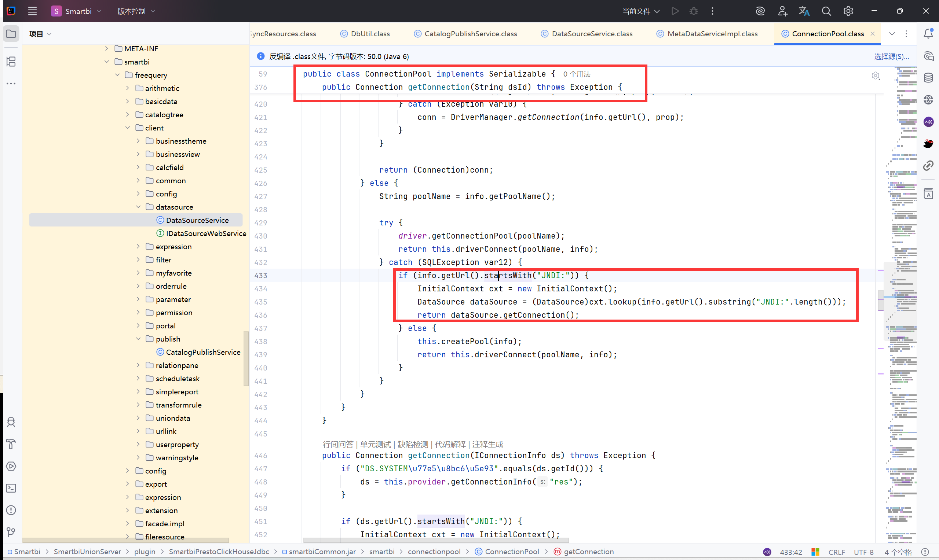Open the IDE settings gear icon

(x=848, y=11)
